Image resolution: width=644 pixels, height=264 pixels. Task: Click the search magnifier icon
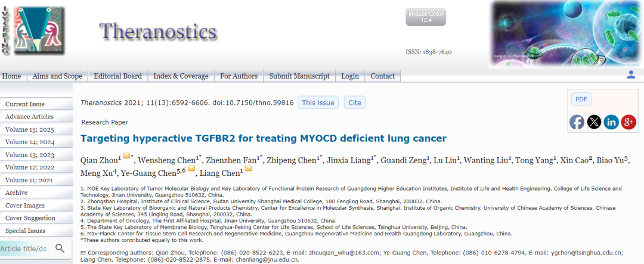click(x=60, y=248)
